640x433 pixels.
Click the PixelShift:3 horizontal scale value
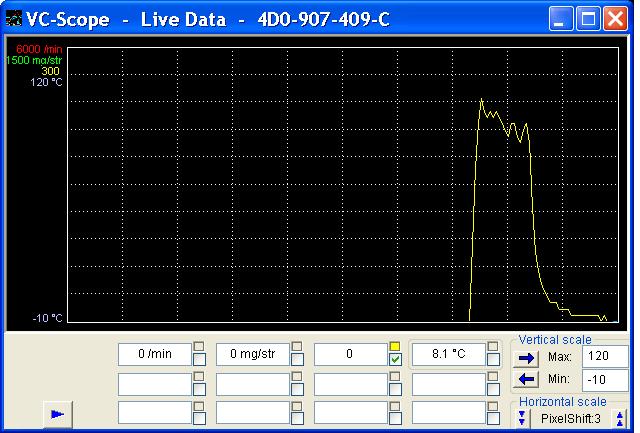coord(570,416)
